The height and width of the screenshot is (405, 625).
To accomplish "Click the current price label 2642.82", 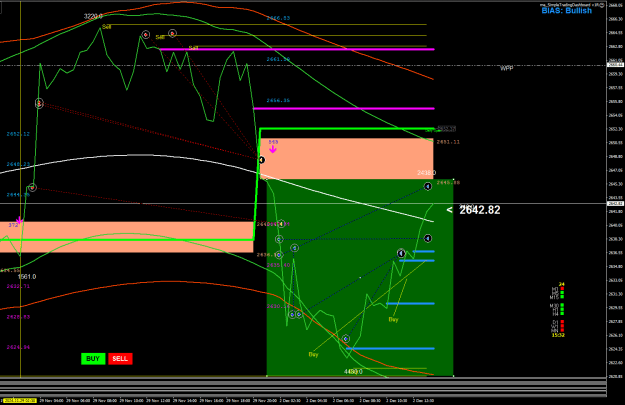I will (x=480, y=210).
